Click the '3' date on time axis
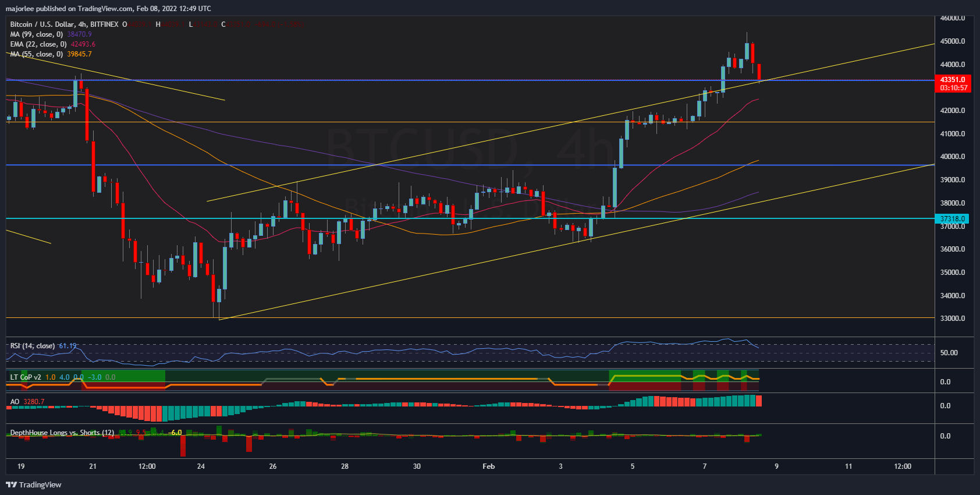 (560, 466)
